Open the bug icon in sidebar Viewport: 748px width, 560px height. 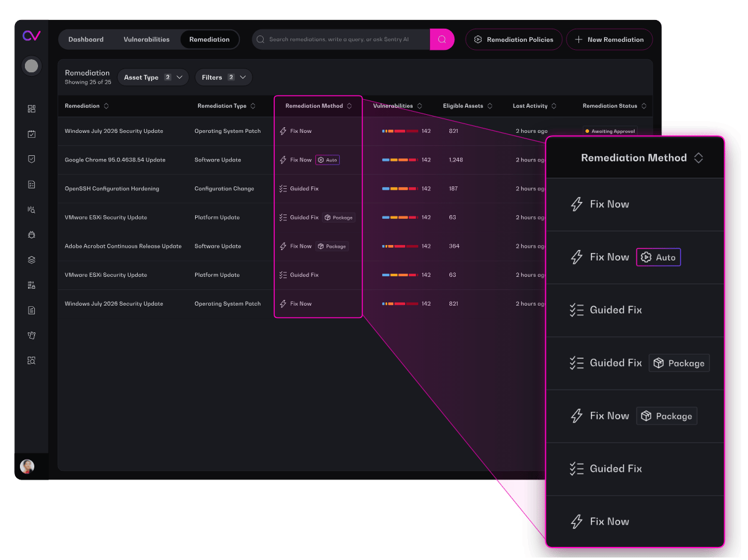click(x=32, y=234)
